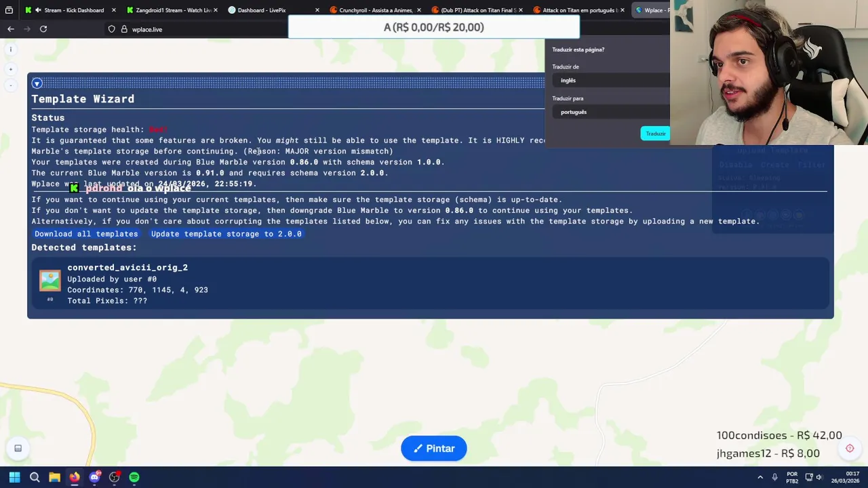
Task: Select the converted_avicii_orig_2 template name
Action: 127,268
